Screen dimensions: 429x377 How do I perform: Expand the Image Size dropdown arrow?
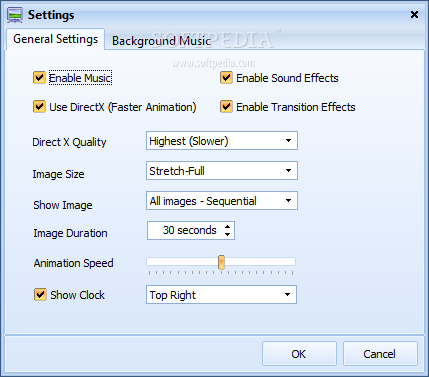[288, 171]
